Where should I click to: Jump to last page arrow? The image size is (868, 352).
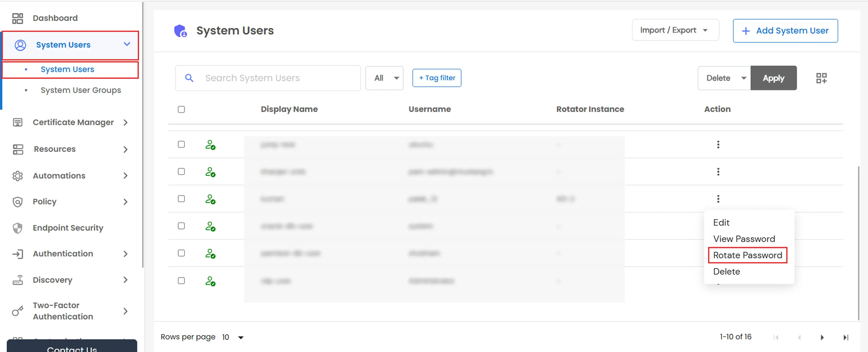pos(845,337)
